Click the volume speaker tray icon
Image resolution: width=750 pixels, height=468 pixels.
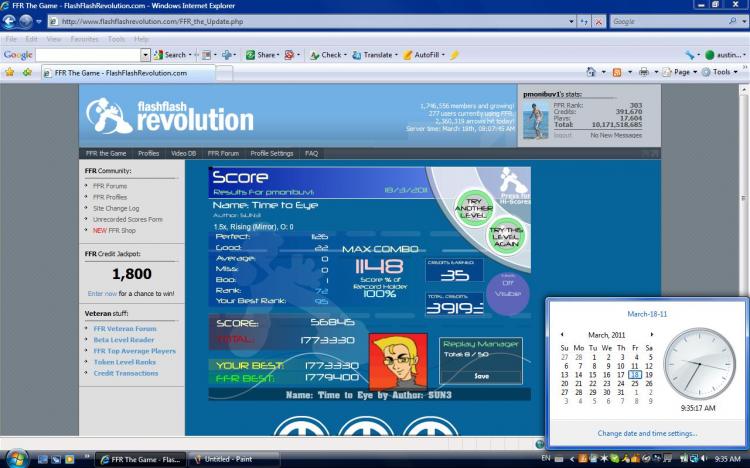703,458
